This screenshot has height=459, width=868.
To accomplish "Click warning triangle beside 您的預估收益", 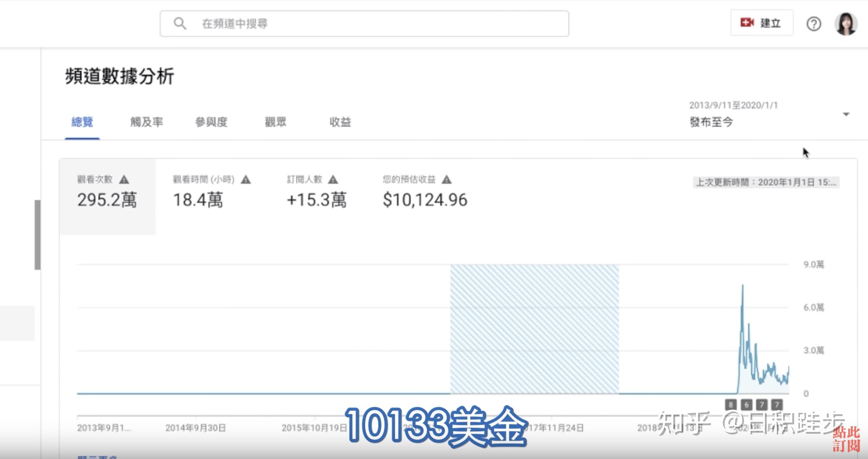I will point(447,179).
